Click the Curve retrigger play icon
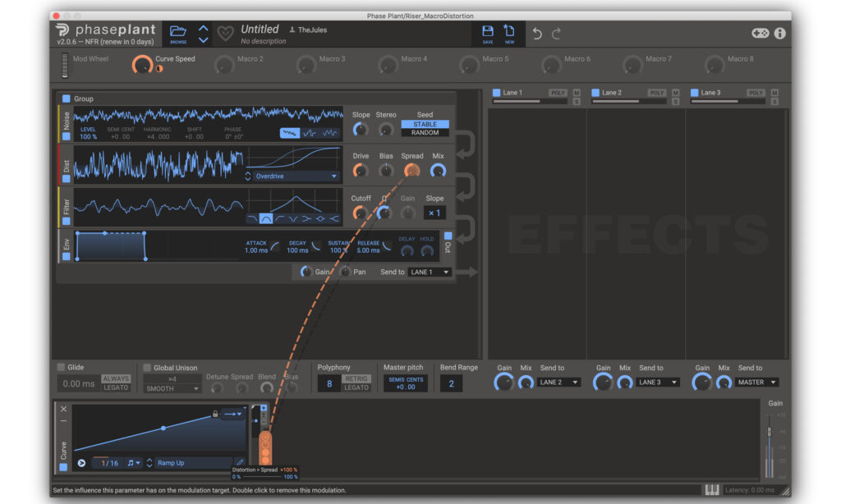 (x=81, y=463)
